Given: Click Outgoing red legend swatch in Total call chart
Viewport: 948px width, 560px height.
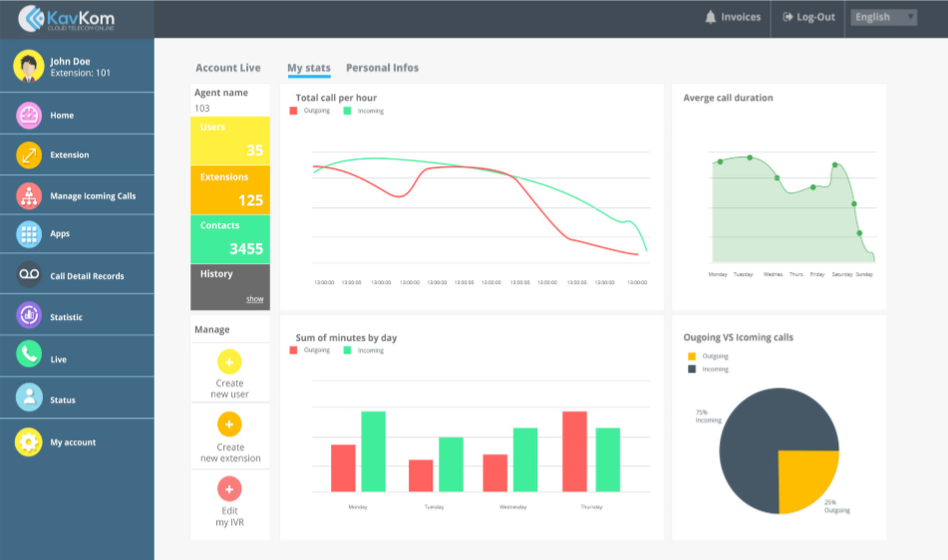Looking at the screenshot, I should click(293, 111).
